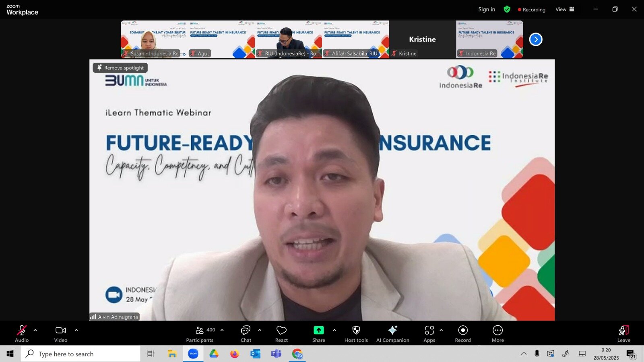
Task: Open the React emoji menu
Action: click(x=281, y=333)
